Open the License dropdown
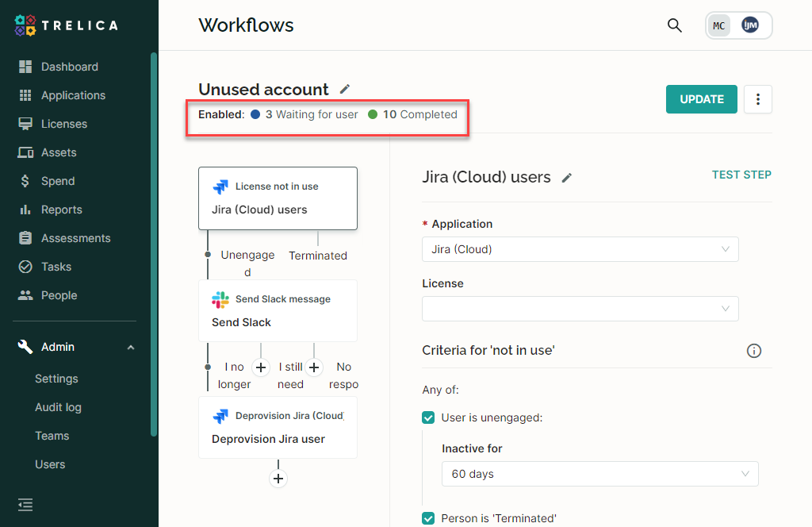The height and width of the screenshot is (527, 812). (x=580, y=309)
